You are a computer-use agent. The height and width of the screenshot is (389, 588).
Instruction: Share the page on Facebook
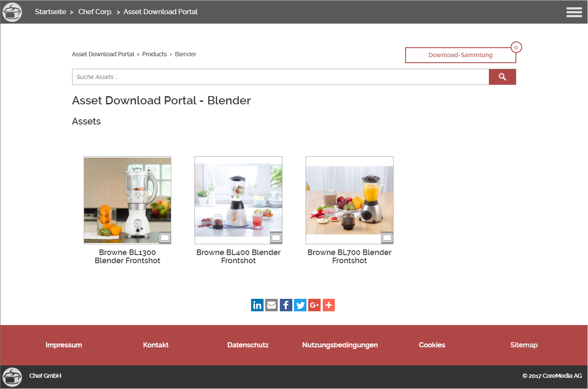(x=285, y=305)
